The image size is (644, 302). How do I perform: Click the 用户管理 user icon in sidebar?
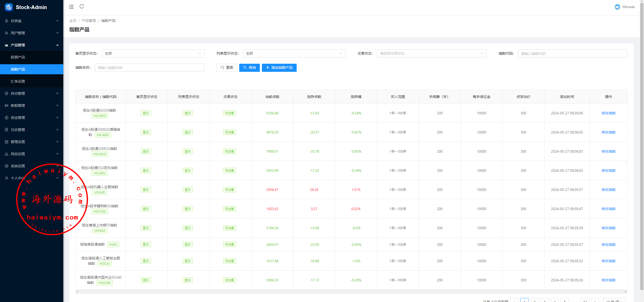(7, 33)
